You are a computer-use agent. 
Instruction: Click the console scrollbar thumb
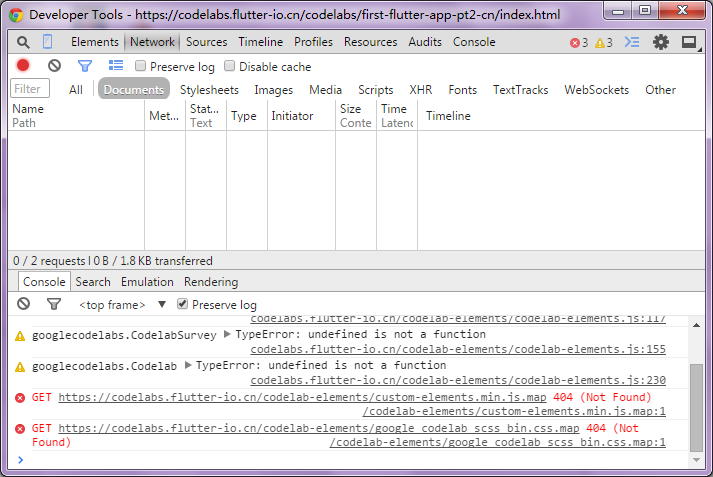[696, 407]
